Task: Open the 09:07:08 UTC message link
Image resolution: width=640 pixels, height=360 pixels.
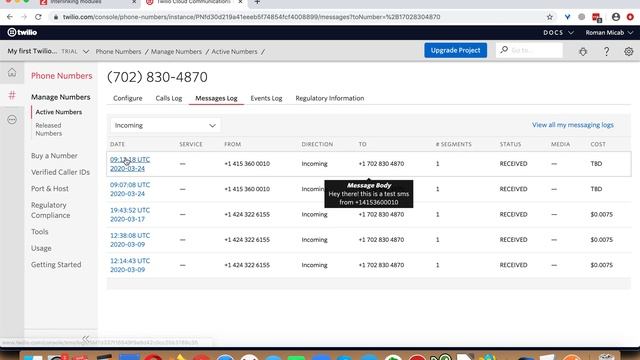Action: (130, 189)
